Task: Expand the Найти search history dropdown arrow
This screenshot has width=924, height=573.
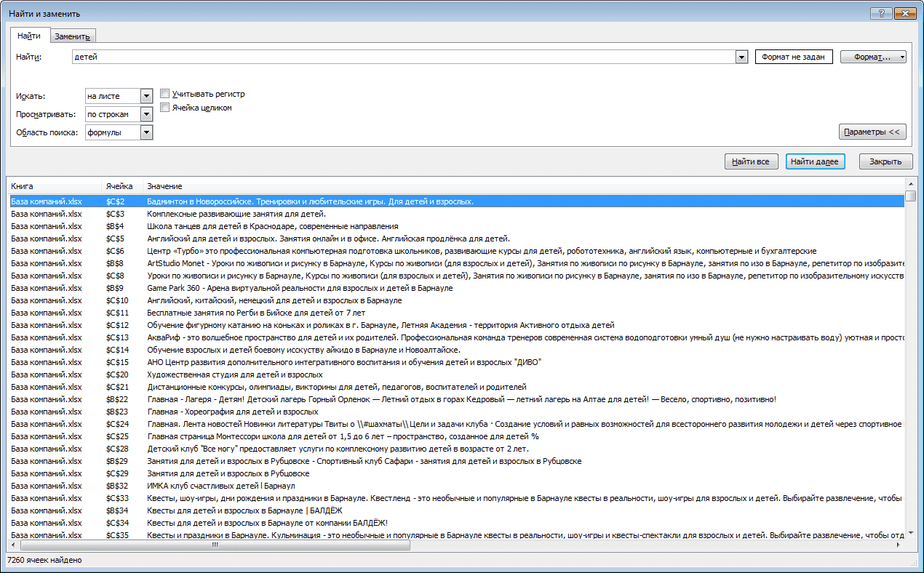Action: [742, 57]
